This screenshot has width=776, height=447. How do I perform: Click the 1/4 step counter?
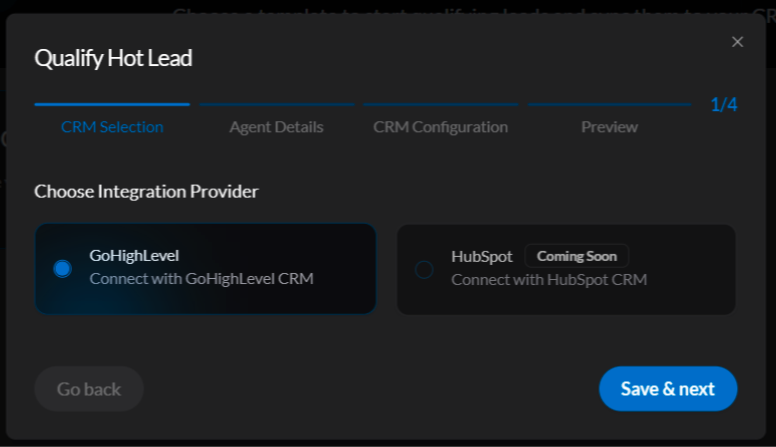723,105
